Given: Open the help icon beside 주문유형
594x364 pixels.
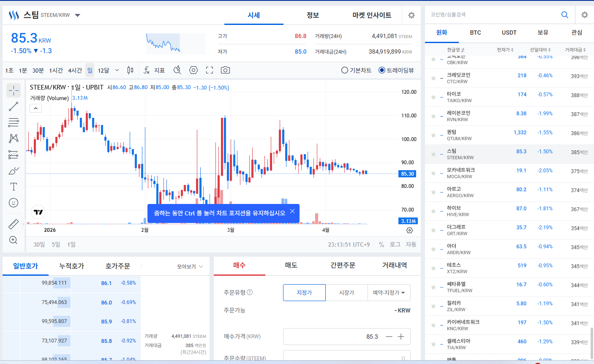Looking at the screenshot, I should [x=250, y=292].
